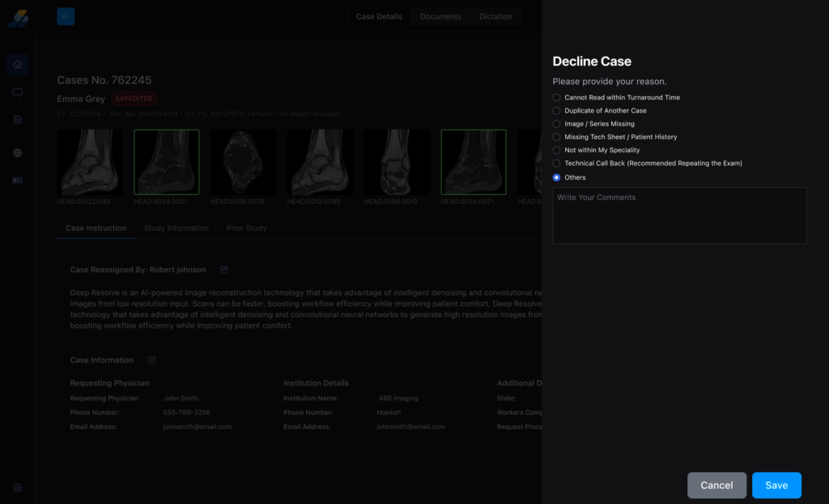Viewport: 829px width, 504px height.
Task: Click the ID card sidebar icon
Action: click(x=17, y=180)
